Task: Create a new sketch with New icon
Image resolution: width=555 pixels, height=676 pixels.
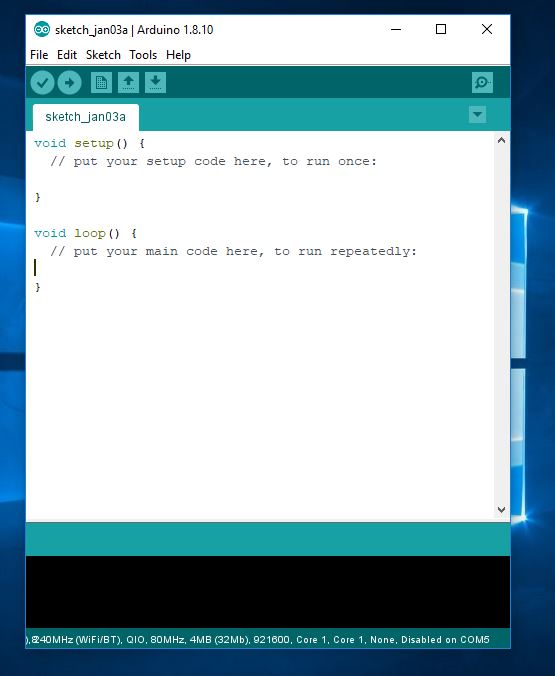Action: pos(101,82)
